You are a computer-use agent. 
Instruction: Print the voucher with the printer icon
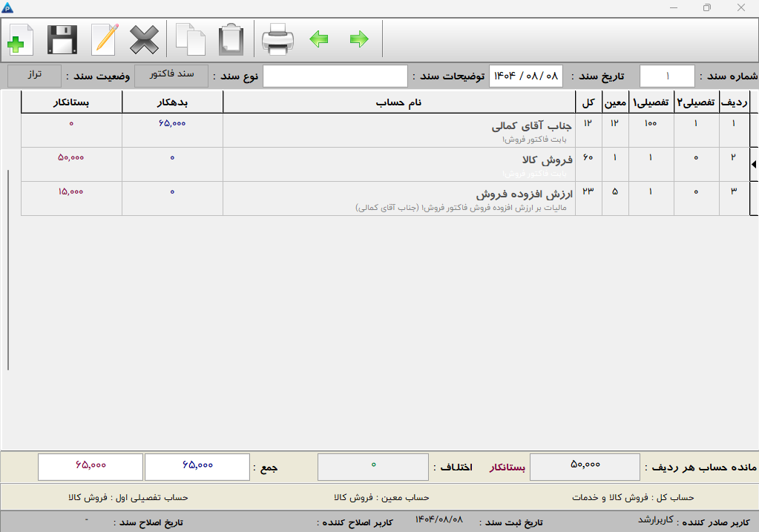coord(278,38)
